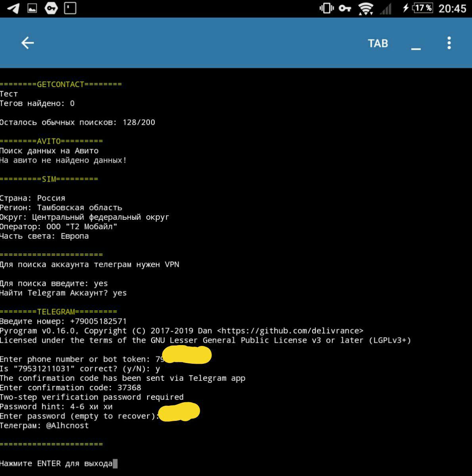This screenshot has width=472, height=476.
Task: Open the three-dot overflow menu
Action: (449, 43)
